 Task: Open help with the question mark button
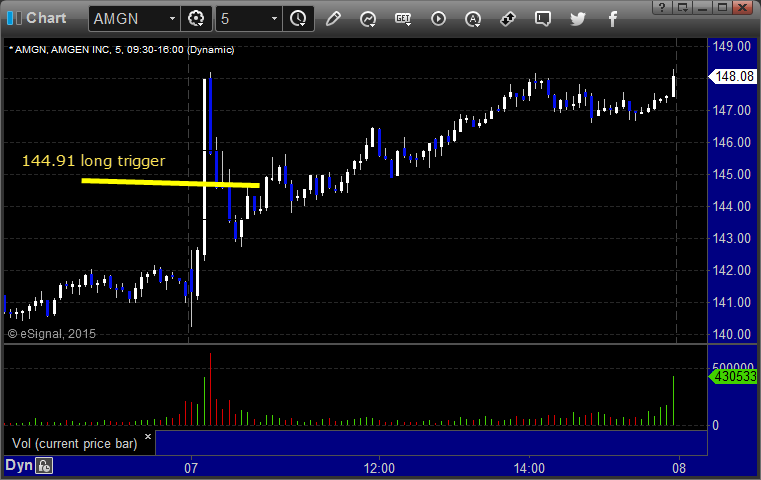[662, 7]
